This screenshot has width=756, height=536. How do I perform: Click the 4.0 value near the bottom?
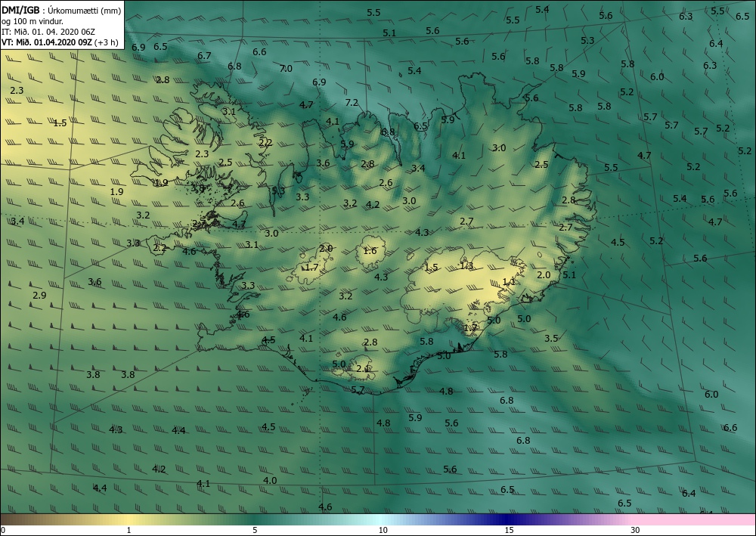270,480
